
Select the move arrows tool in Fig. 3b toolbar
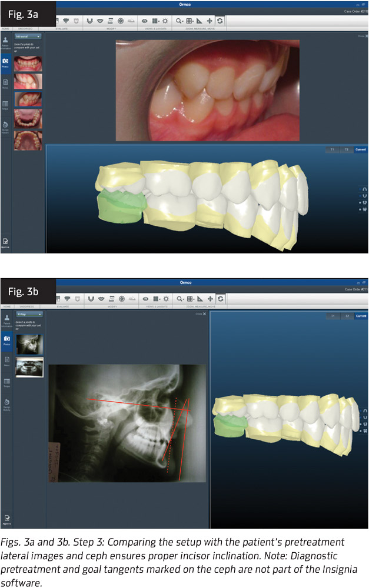210,299
